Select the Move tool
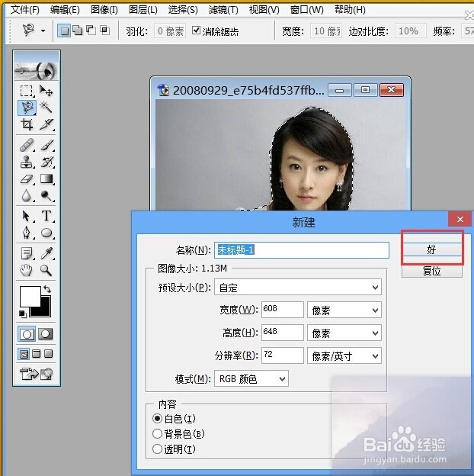474x476 pixels. pyautogui.click(x=46, y=91)
